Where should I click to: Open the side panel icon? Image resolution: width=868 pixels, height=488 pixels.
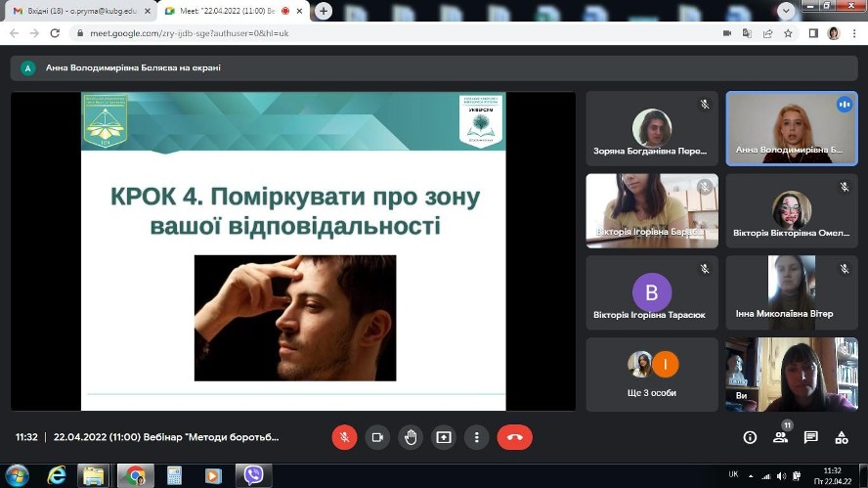[x=813, y=33]
